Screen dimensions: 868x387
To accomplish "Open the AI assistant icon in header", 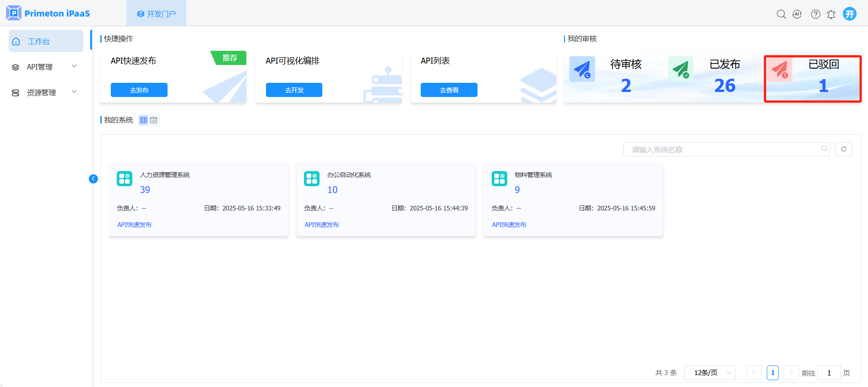I will coord(797,14).
